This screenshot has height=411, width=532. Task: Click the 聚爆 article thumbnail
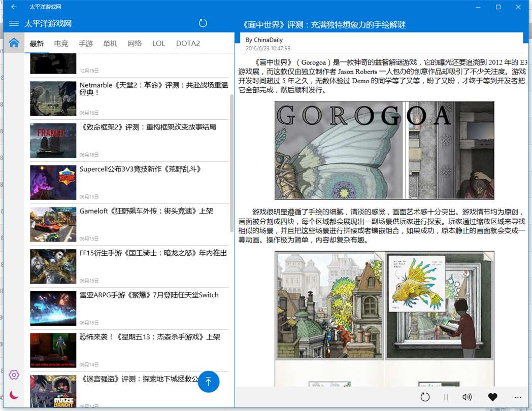[x=53, y=309]
